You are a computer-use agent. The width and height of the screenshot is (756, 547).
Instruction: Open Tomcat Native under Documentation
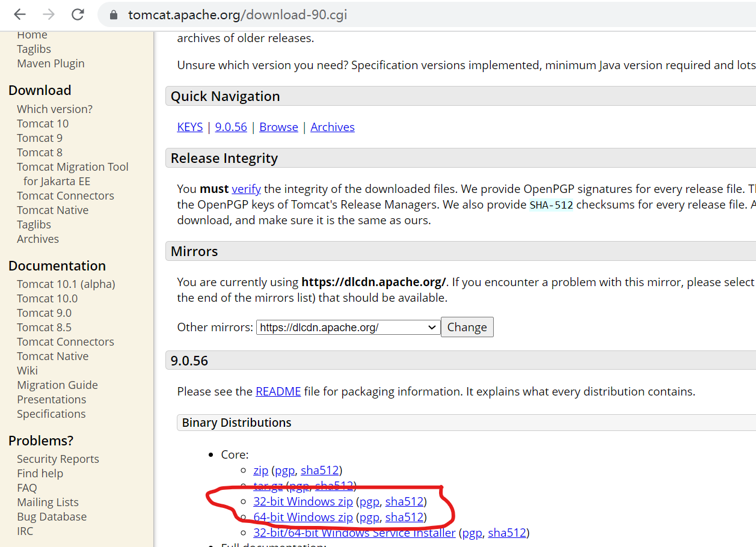click(x=53, y=356)
